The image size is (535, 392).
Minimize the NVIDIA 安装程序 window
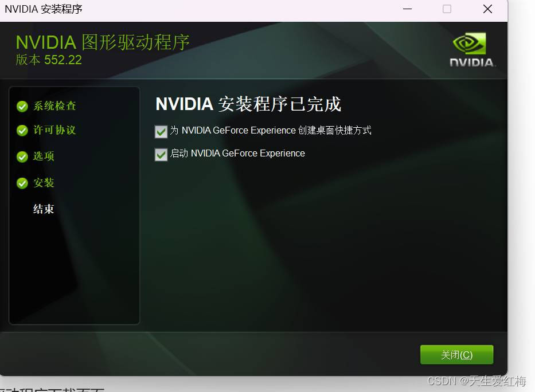(x=407, y=9)
